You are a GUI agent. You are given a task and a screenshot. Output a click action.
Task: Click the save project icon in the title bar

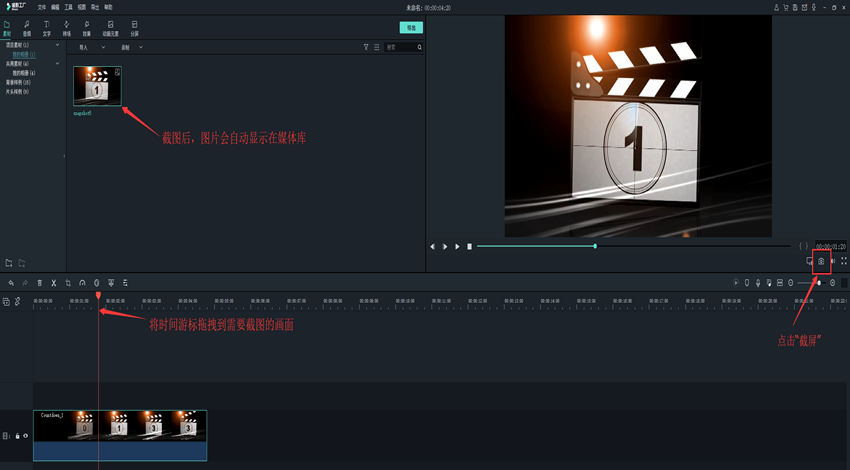pyautogui.click(x=795, y=8)
